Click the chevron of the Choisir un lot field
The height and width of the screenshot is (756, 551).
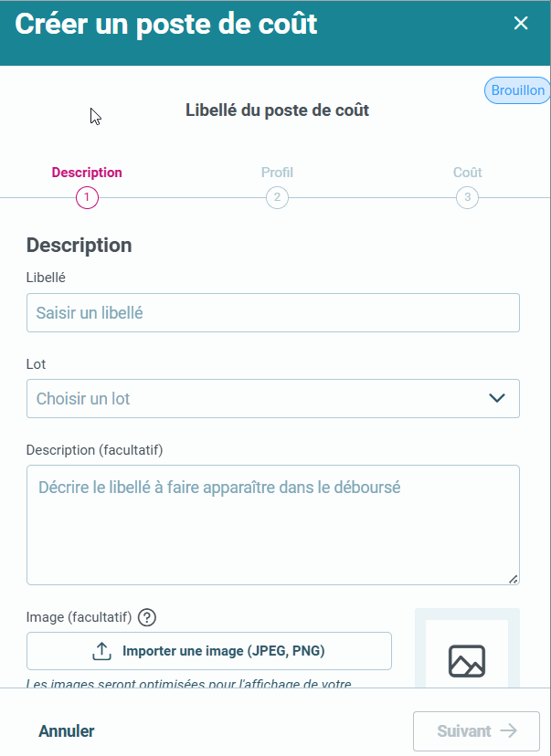[497, 398]
